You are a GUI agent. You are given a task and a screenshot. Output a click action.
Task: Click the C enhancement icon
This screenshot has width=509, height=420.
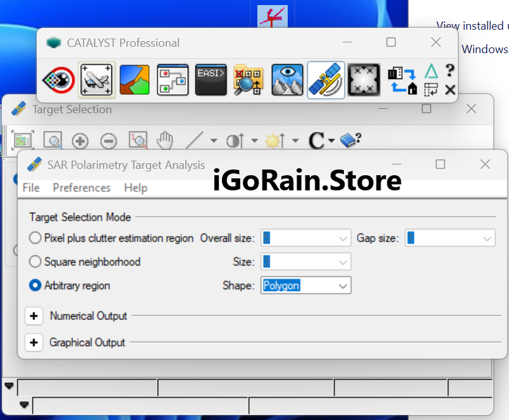[317, 140]
